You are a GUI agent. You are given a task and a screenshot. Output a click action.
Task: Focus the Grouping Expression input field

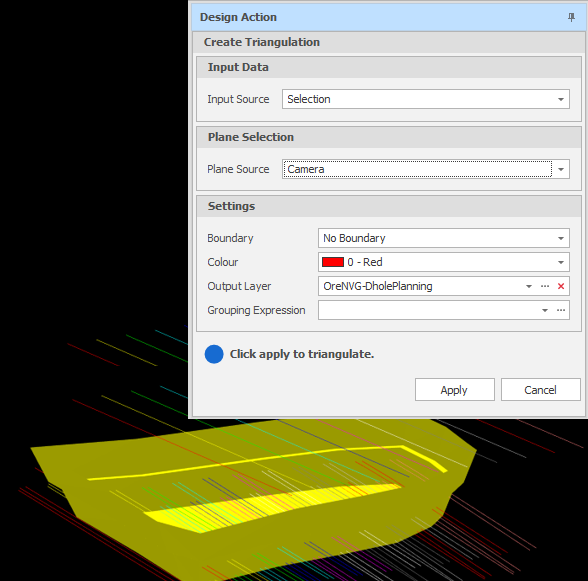click(x=429, y=310)
